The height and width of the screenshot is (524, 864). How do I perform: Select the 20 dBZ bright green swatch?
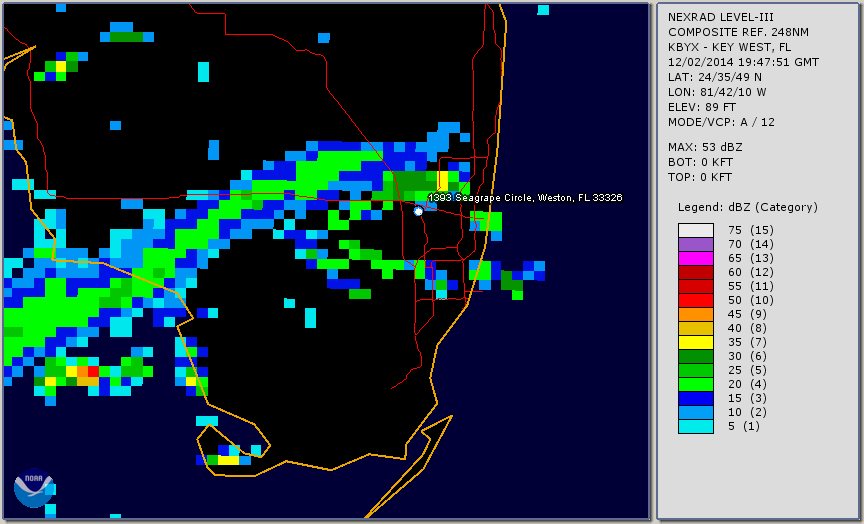point(696,384)
